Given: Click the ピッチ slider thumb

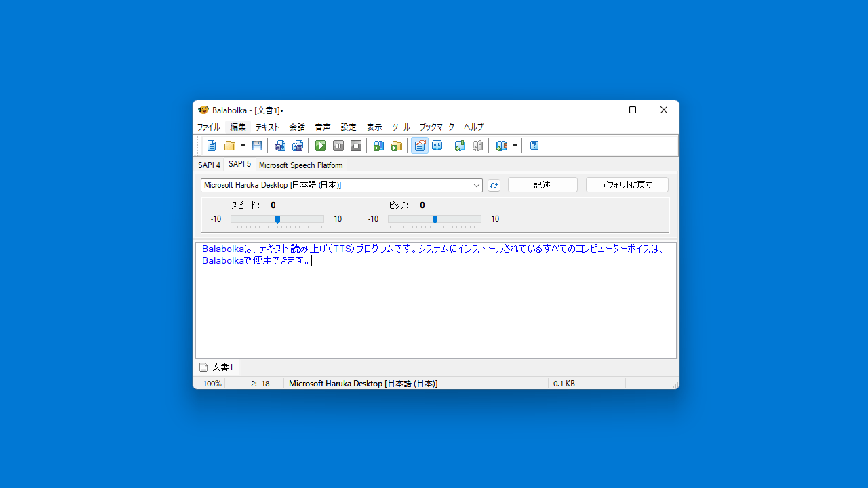Looking at the screenshot, I should [x=435, y=219].
